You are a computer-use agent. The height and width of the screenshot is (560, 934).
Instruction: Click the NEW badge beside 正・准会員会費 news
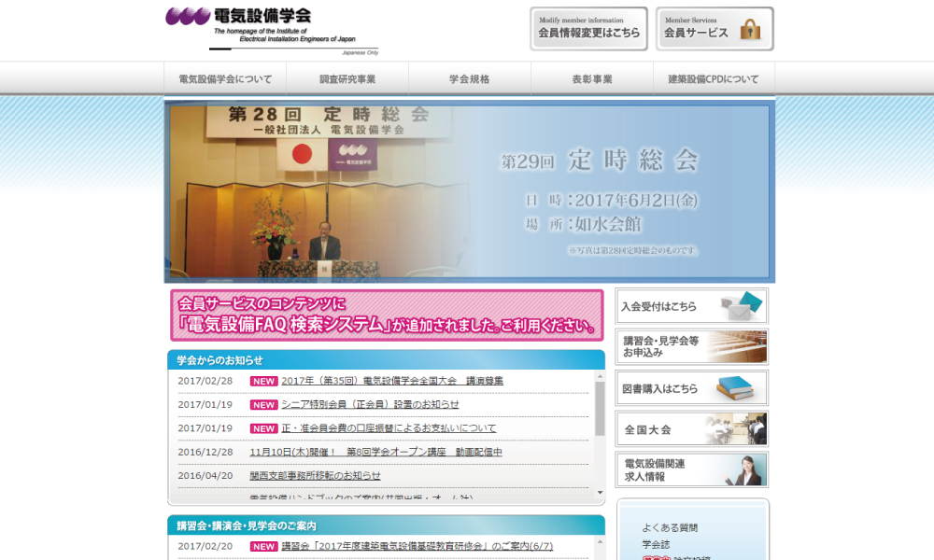click(263, 429)
